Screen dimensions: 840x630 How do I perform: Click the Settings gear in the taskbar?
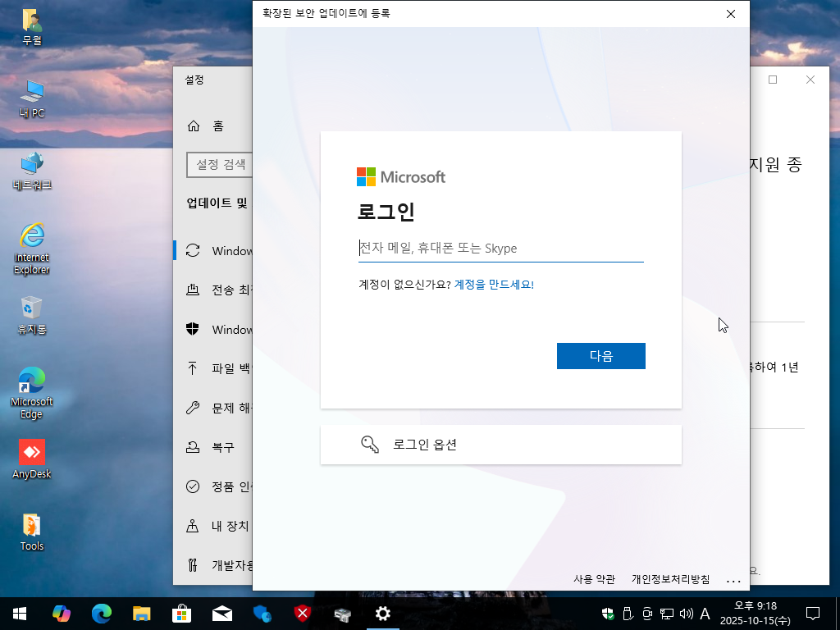coord(382,614)
